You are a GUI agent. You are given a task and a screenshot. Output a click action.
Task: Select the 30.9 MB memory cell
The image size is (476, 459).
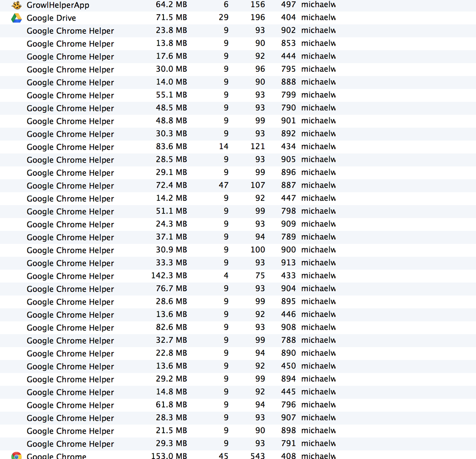click(171, 250)
